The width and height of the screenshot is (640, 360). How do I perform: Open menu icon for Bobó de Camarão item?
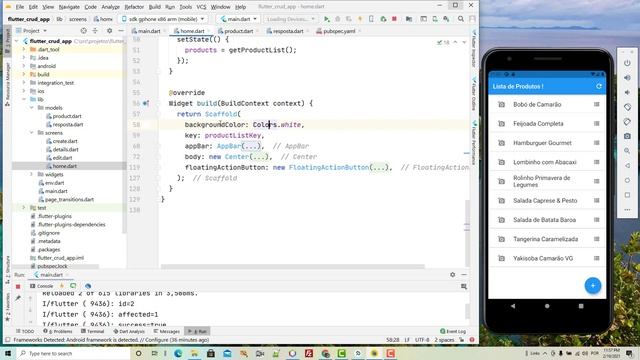pos(596,104)
